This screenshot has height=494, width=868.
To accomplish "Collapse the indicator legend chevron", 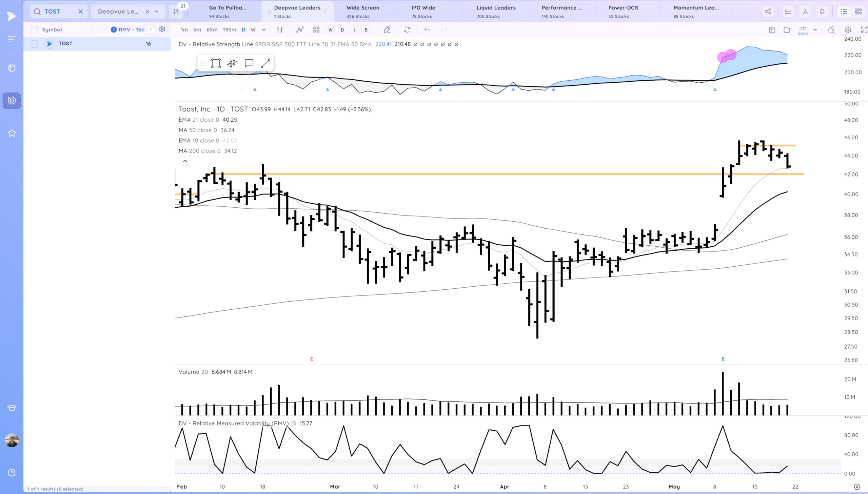I will click(x=185, y=161).
